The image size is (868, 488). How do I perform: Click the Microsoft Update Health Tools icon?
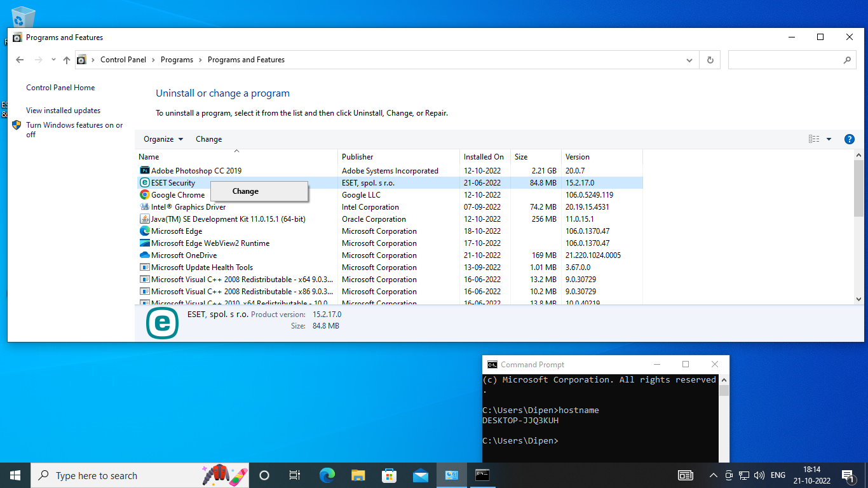point(144,267)
